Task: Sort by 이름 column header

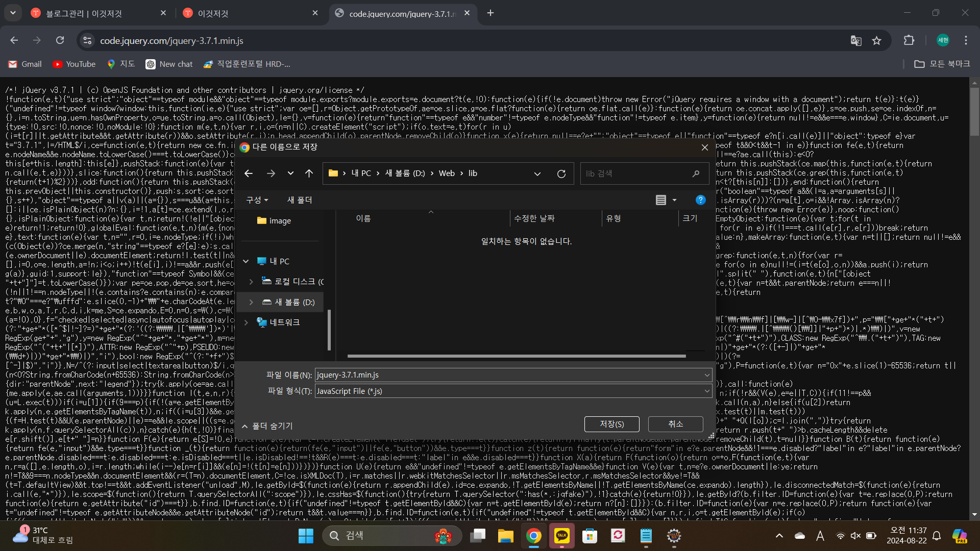Action: coord(363,218)
